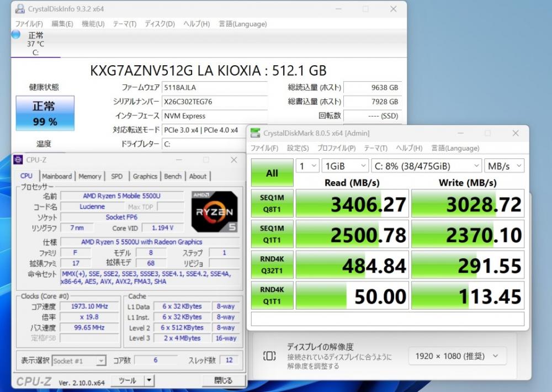Switch to the About tab in CPU-Z
This screenshot has width=552, height=392.
pos(198,176)
